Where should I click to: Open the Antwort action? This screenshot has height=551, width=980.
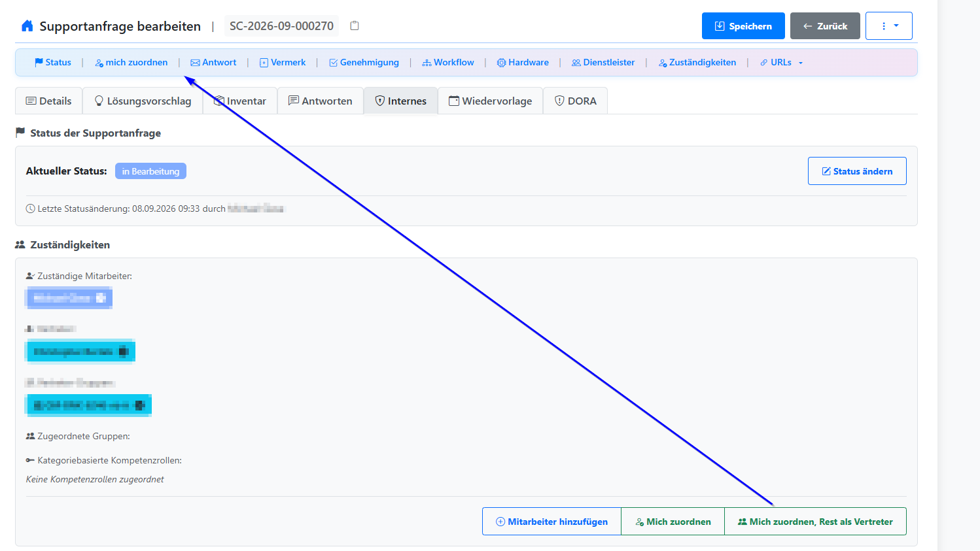213,63
